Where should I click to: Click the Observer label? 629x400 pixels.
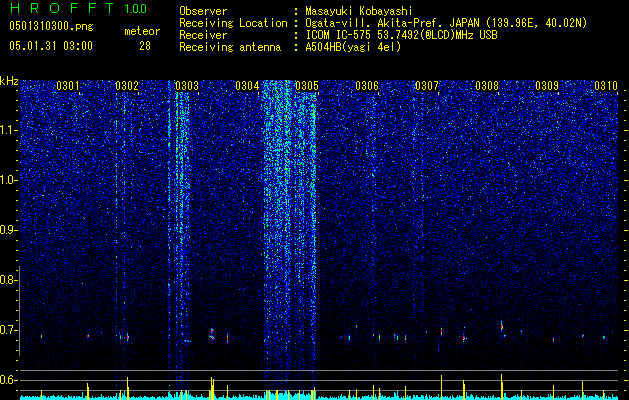[x=203, y=11]
